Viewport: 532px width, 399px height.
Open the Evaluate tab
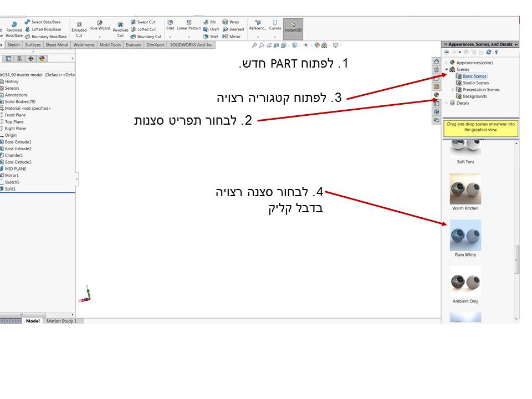[133, 45]
